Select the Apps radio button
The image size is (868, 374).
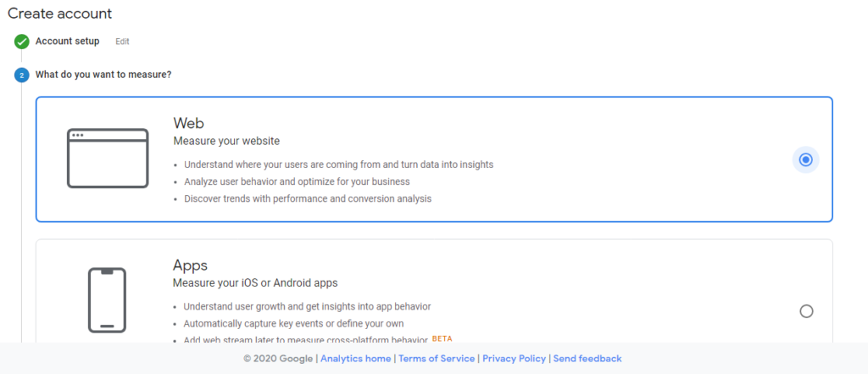coord(807,311)
